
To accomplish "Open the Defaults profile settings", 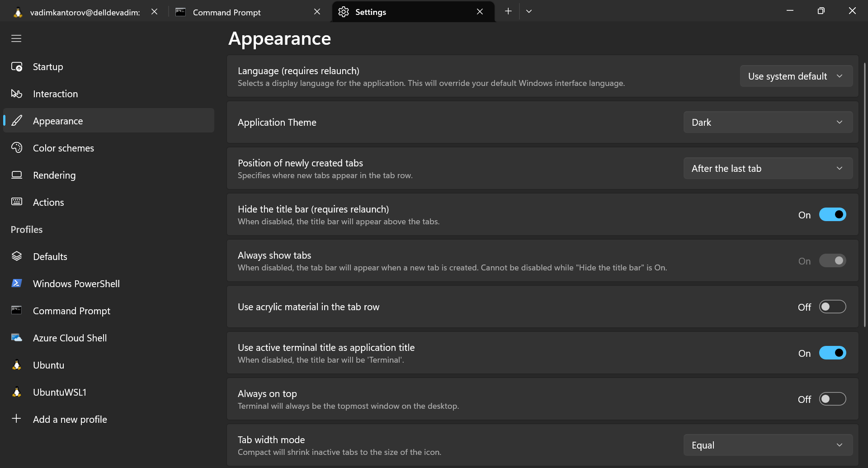I will (50, 256).
